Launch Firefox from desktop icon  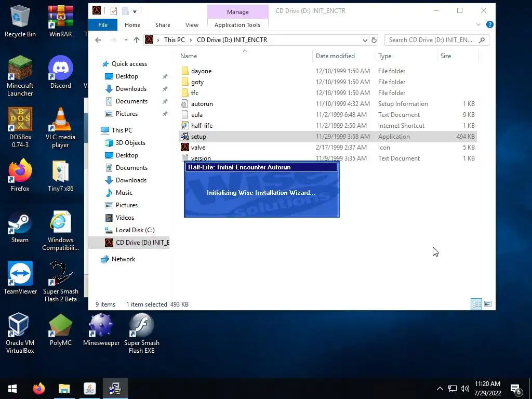coord(20,175)
